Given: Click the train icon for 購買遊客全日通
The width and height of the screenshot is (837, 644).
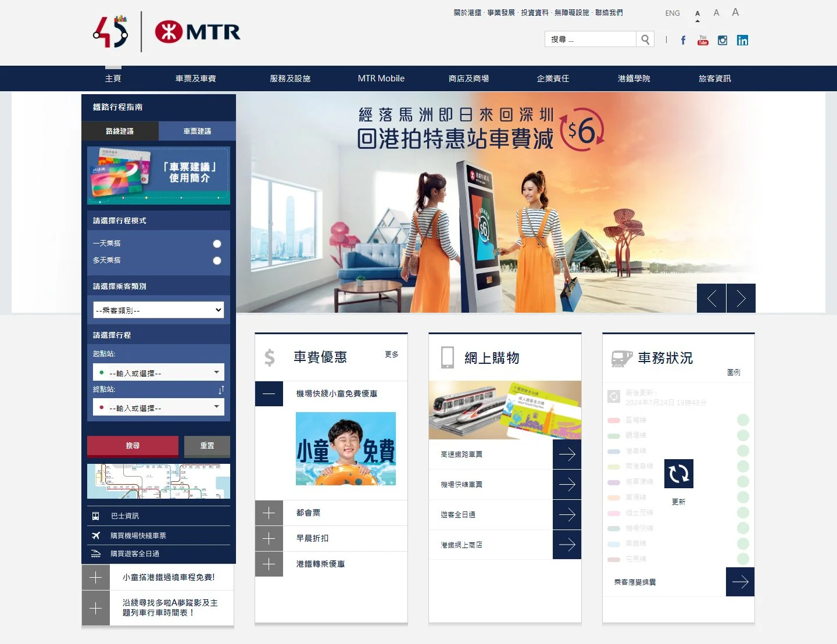Looking at the screenshot, I should pyautogui.click(x=96, y=554).
